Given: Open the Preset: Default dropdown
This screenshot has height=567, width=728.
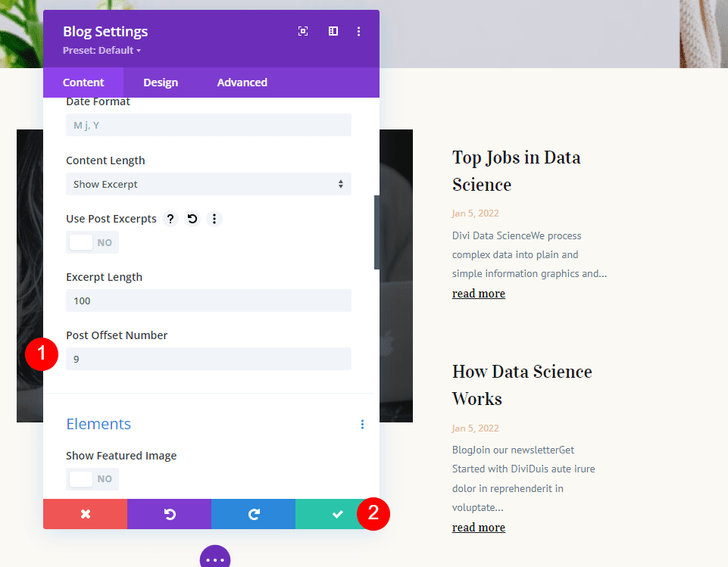Looking at the screenshot, I should [102, 50].
